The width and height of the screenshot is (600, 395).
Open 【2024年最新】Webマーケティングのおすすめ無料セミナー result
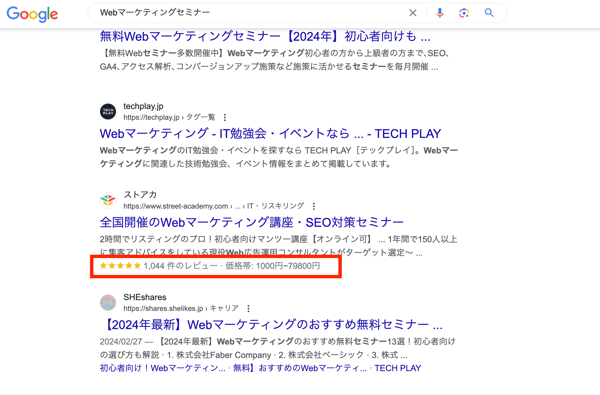tap(272, 325)
